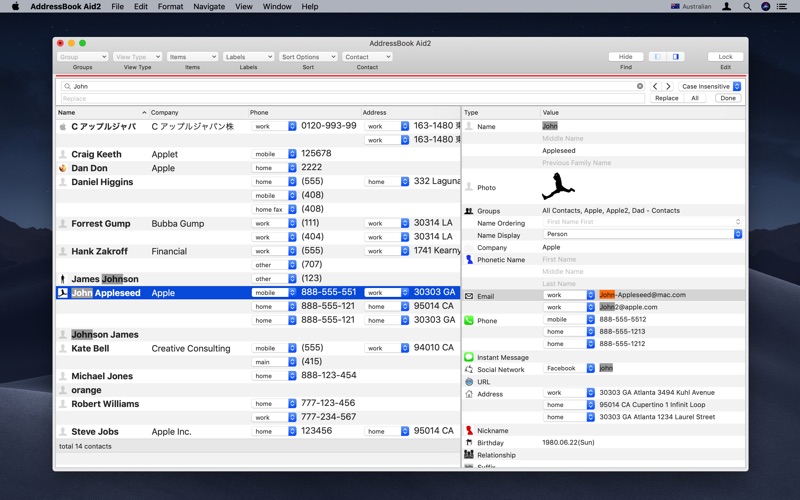Screen dimensions: 800x500
Task: Click the All replace button
Action: (695, 98)
